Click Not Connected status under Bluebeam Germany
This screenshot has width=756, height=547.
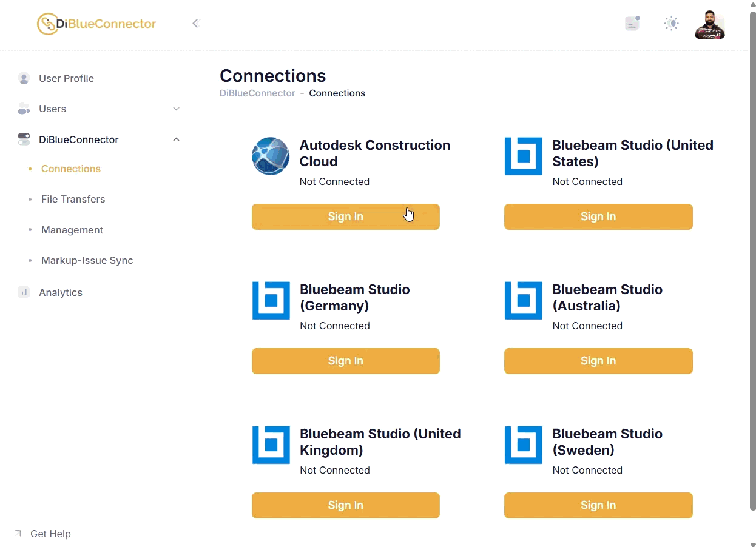click(335, 326)
